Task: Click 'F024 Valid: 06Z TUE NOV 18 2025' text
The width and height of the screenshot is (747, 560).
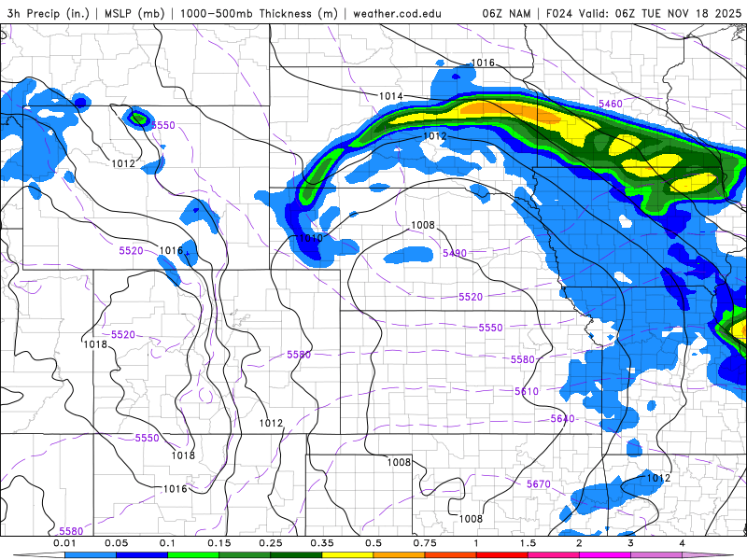Action: (643, 13)
